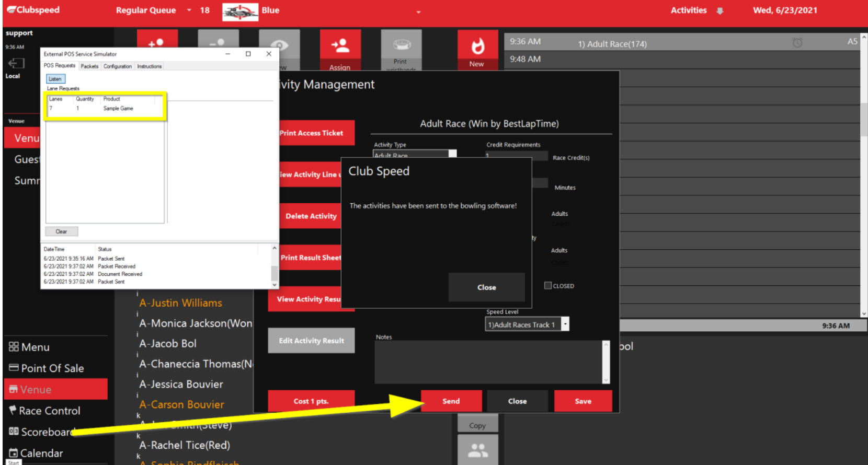
Task: Click the remove guest minus icon
Action: click(218, 43)
